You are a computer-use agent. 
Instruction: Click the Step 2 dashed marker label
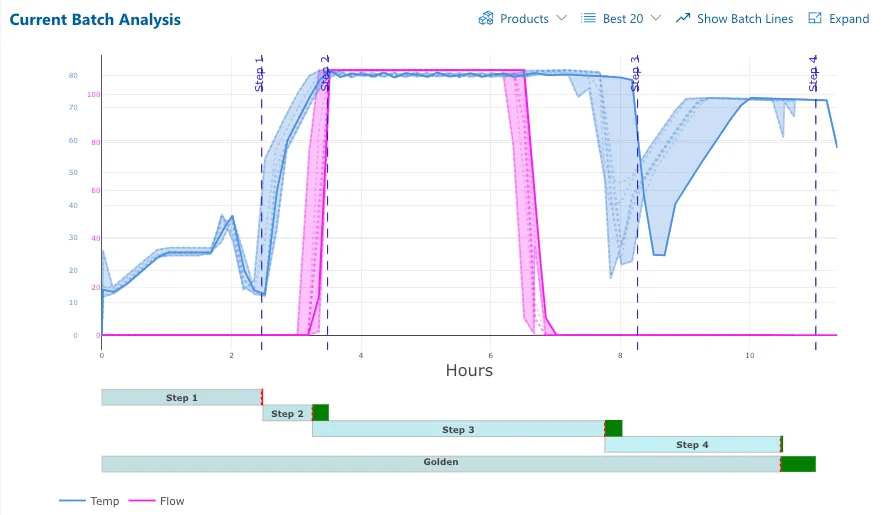325,73
